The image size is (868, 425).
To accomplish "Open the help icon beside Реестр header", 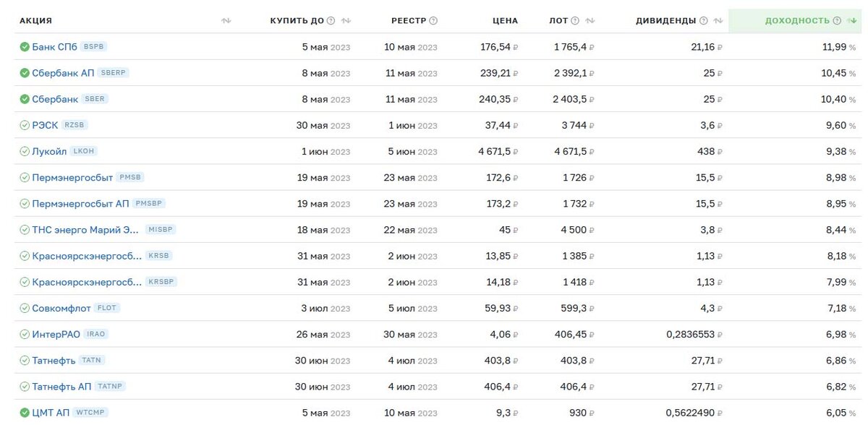I will pos(433,21).
